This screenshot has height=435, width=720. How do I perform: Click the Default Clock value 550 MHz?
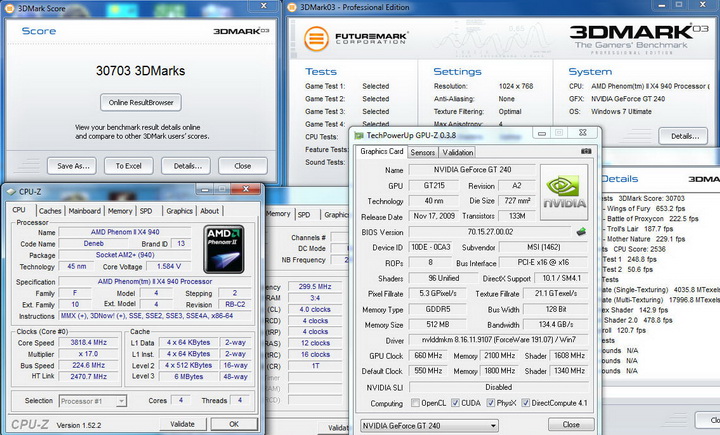[428, 371]
